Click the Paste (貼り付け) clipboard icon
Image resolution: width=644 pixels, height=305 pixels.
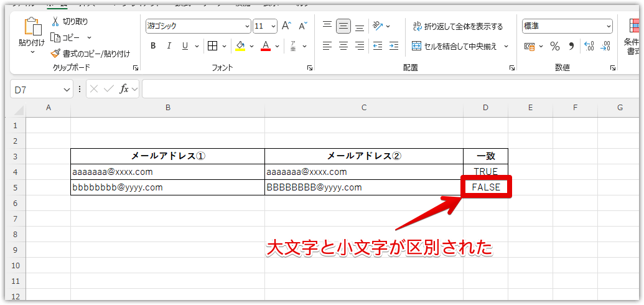pyautogui.click(x=32, y=27)
